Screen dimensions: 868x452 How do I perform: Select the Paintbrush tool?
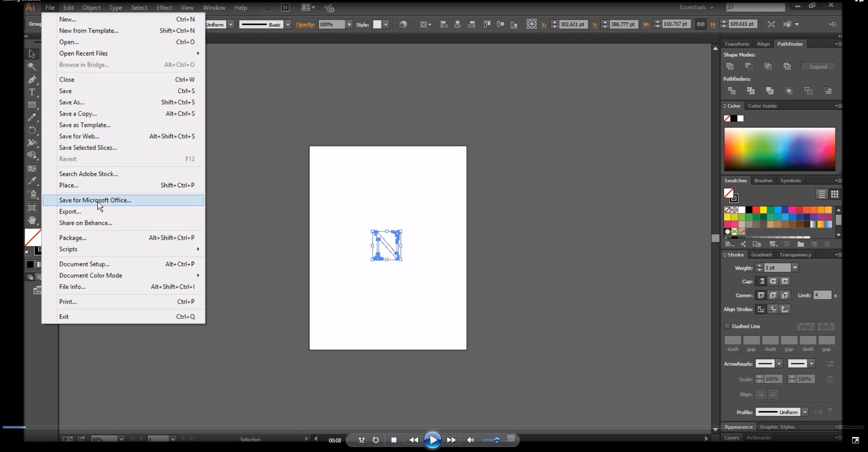pos(32,117)
